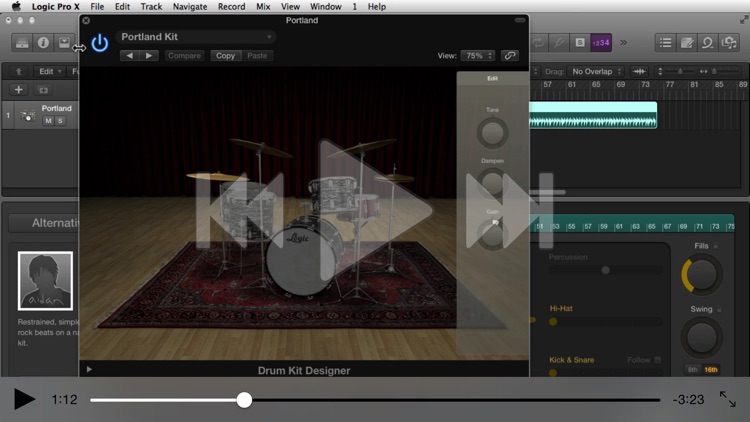Open the Inspector info icon
Image resolution: width=750 pixels, height=422 pixels.
[43, 43]
